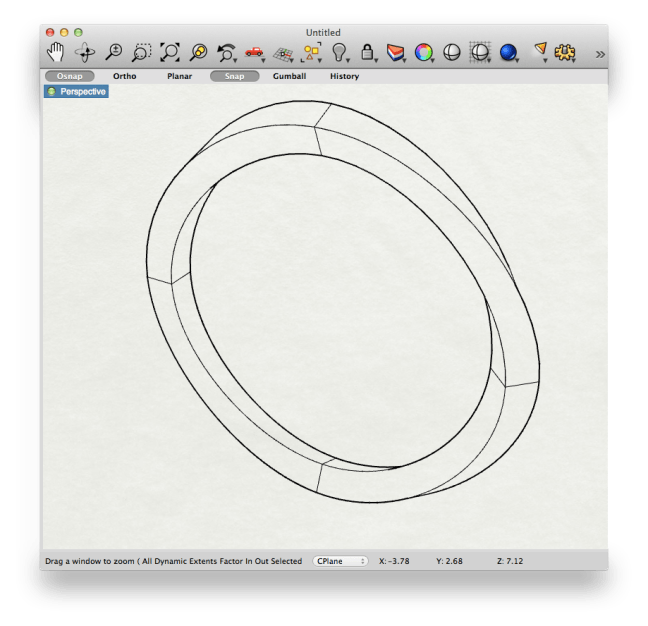The width and height of the screenshot is (648, 626).
Task: Disable the Osnap toggle
Action: 70,76
